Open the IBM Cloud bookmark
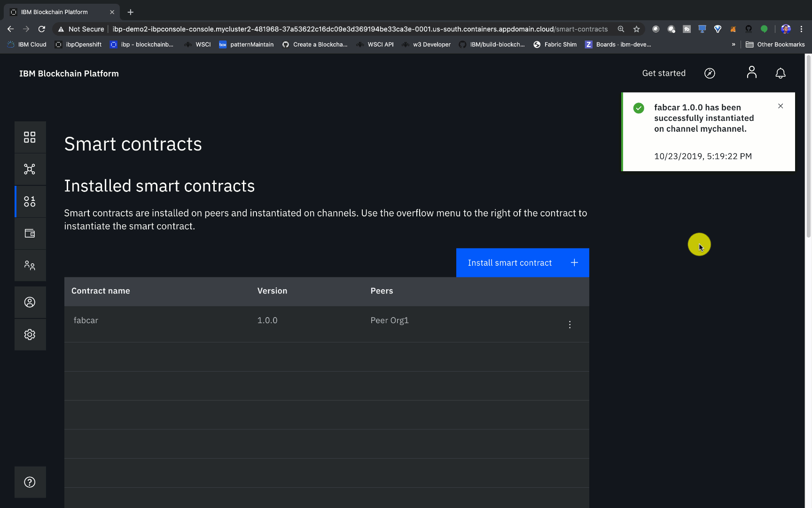 pyautogui.click(x=27, y=45)
